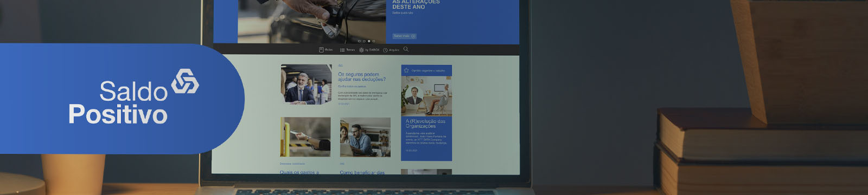Click the Temas list icon
Screen dimensions: 868x195
[342, 50]
